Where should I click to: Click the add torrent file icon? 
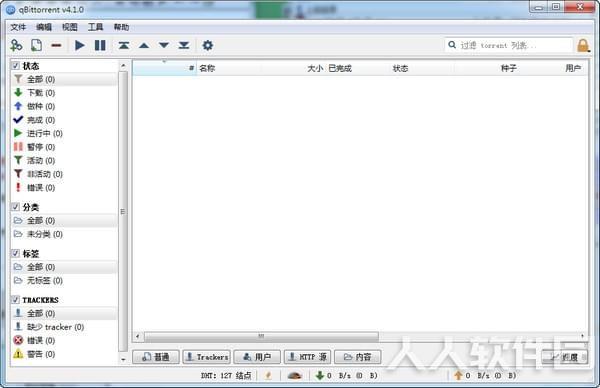pyautogui.click(x=36, y=46)
